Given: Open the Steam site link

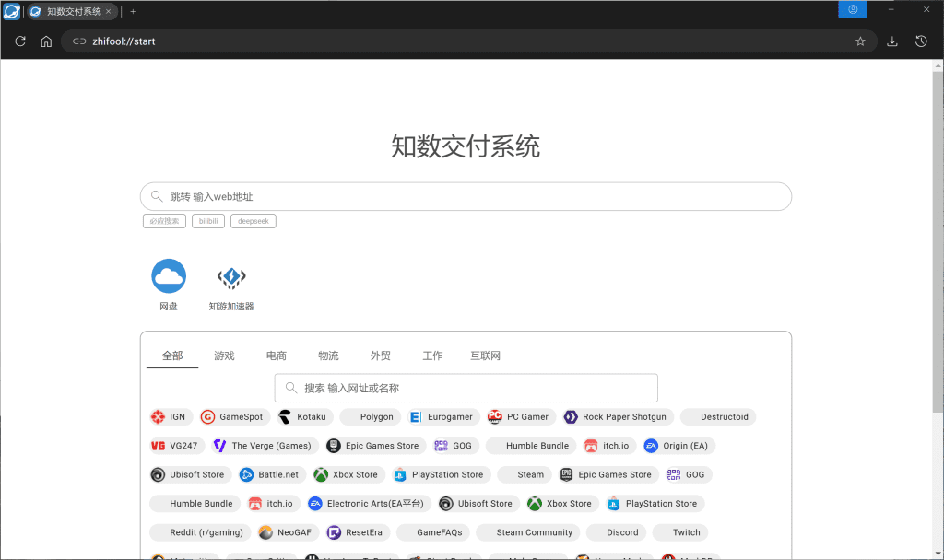Looking at the screenshot, I should tap(525, 474).
